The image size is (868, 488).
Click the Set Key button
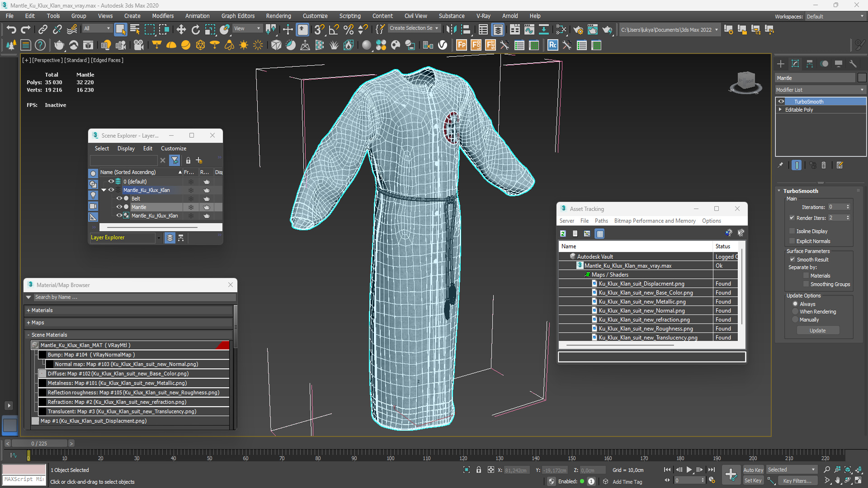(753, 481)
